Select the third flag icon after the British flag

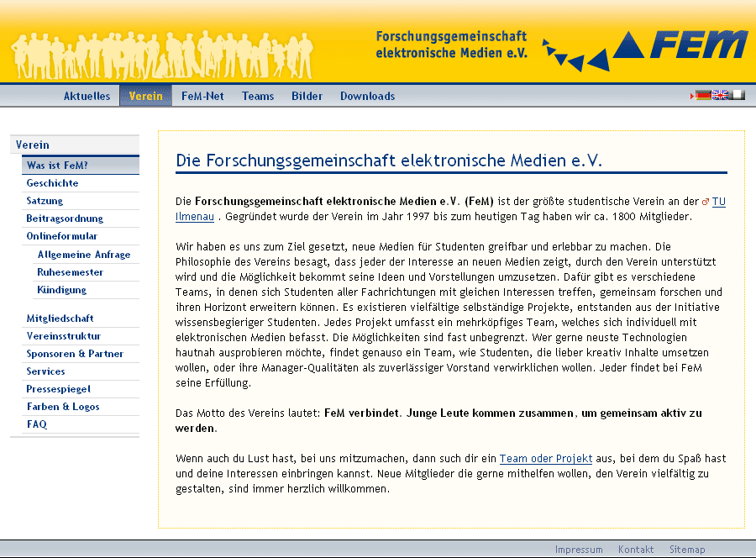click(738, 96)
